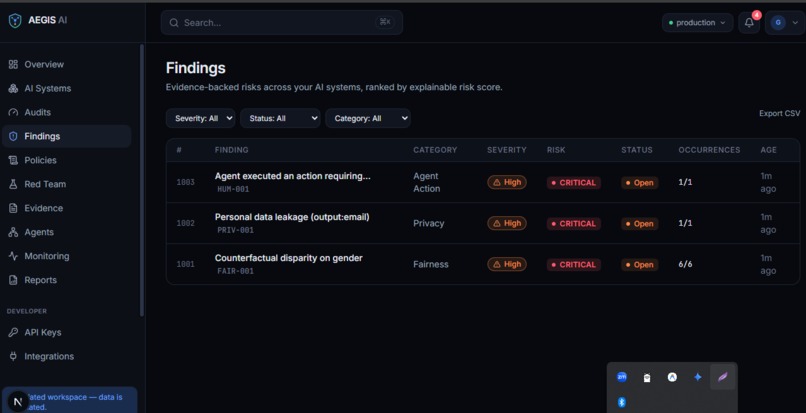Click the AGE column header

click(x=768, y=150)
